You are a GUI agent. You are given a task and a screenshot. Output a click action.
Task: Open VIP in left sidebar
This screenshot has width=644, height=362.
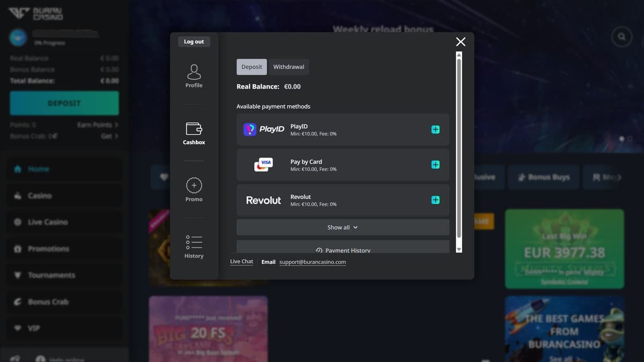tap(63, 328)
